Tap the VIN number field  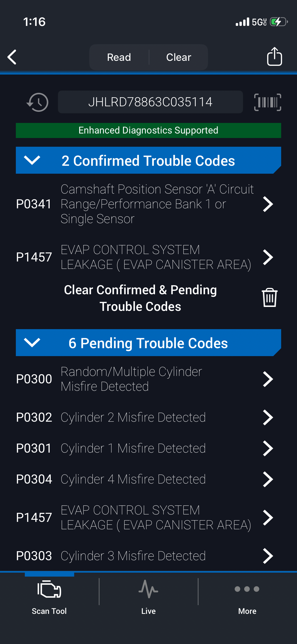click(150, 102)
